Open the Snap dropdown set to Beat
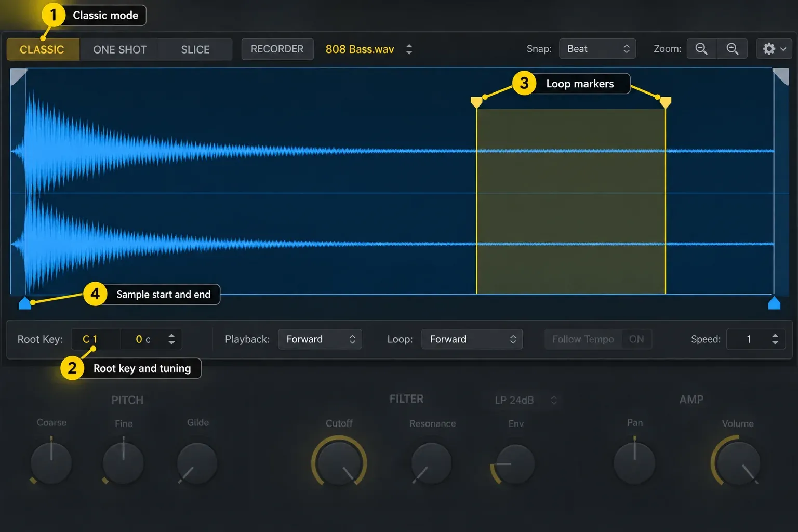The width and height of the screenshot is (798, 532). [597, 49]
